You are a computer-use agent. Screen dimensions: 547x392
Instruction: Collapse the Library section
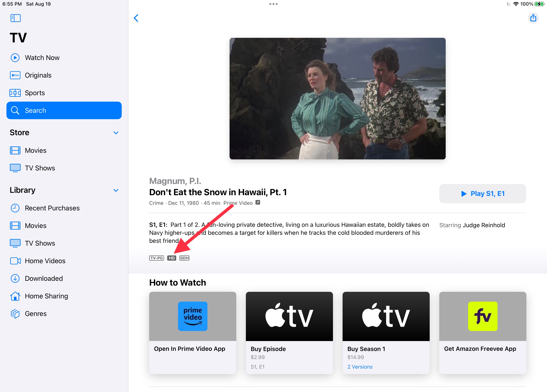point(116,190)
